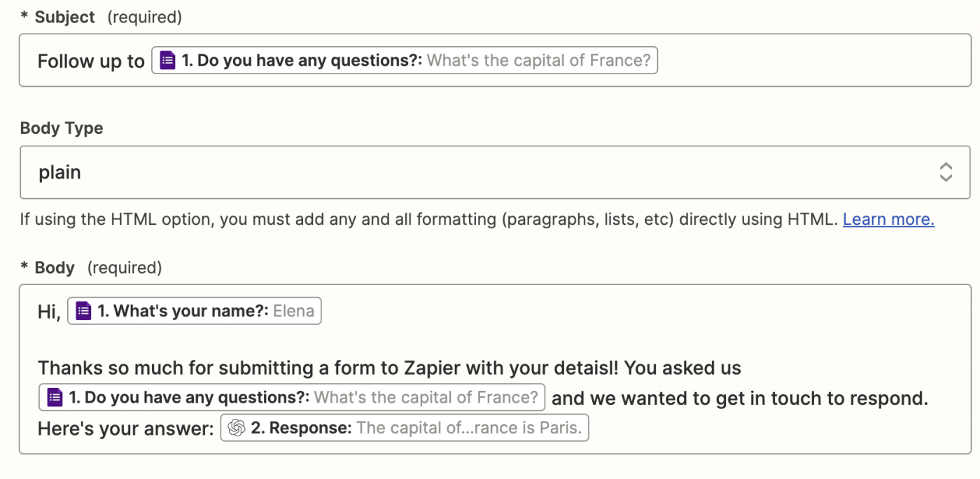Click on the "Hi," text in Body
Image resolution: width=980 pixels, height=479 pixels.
coord(49,312)
